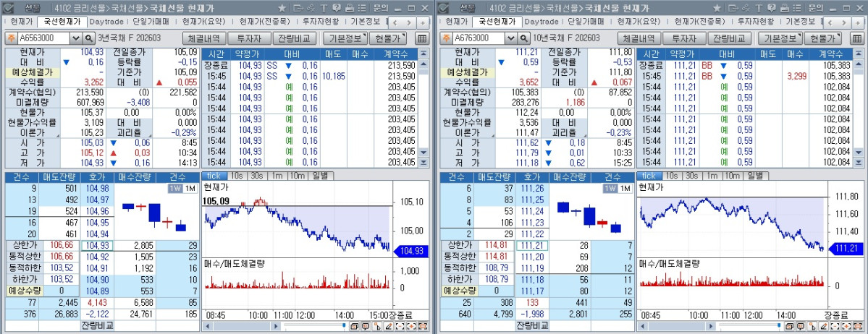Add left window to favorites with star icon
This screenshot has height=334, width=868.
pyautogui.click(x=282, y=8)
